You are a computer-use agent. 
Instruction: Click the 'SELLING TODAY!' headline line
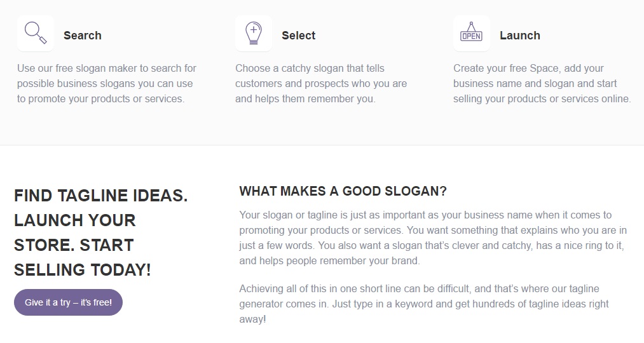coord(82,270)
